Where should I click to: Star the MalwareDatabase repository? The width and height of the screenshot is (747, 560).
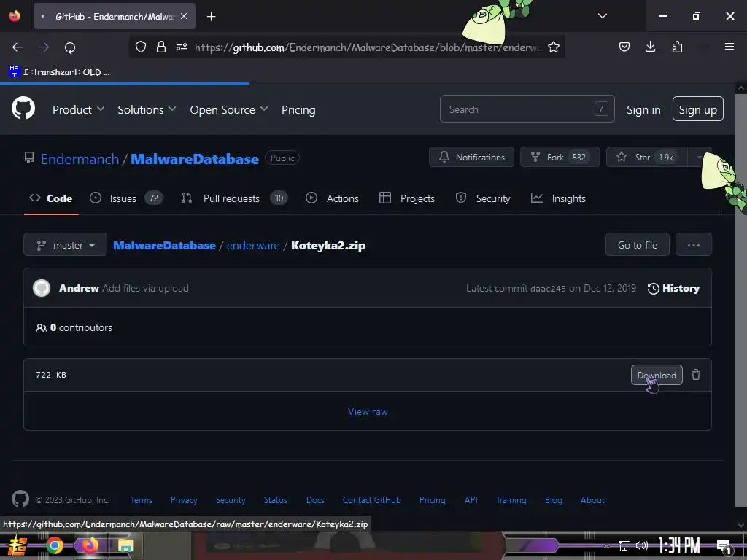(x=646, y=157)
